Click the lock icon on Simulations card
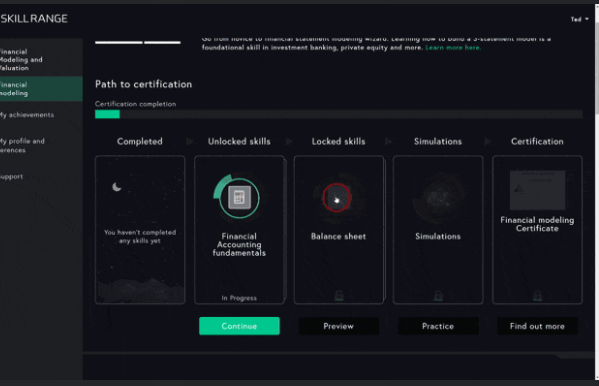The height and width of the screenshot is (386, 599). pyautogui.click(x=438, y=295)
